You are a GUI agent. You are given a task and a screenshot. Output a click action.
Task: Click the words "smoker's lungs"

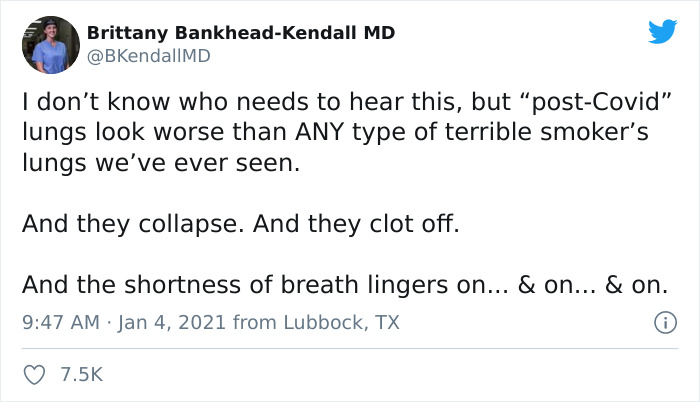[600, 133]
